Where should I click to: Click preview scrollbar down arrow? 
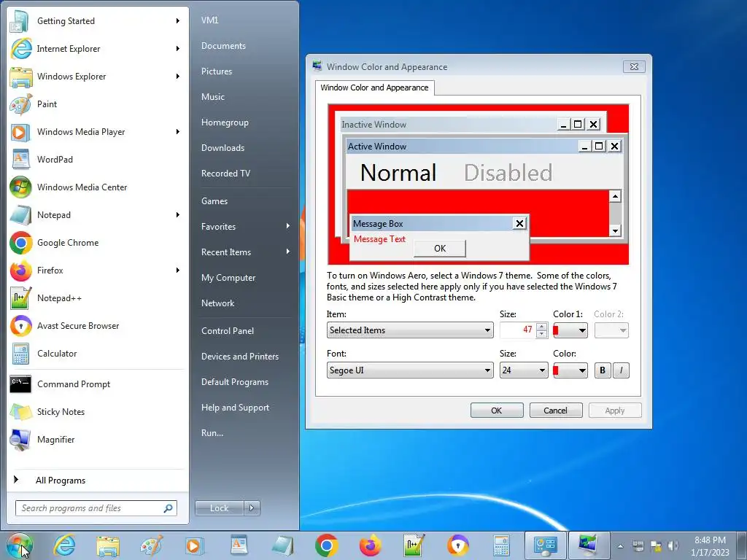[x=615, y=231]
